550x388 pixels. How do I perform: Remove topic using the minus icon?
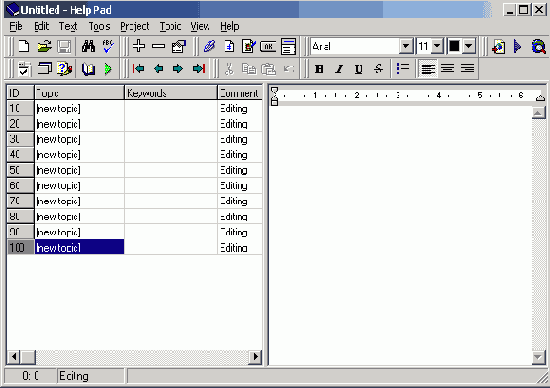pyautogui.click(x=159, y=46)
